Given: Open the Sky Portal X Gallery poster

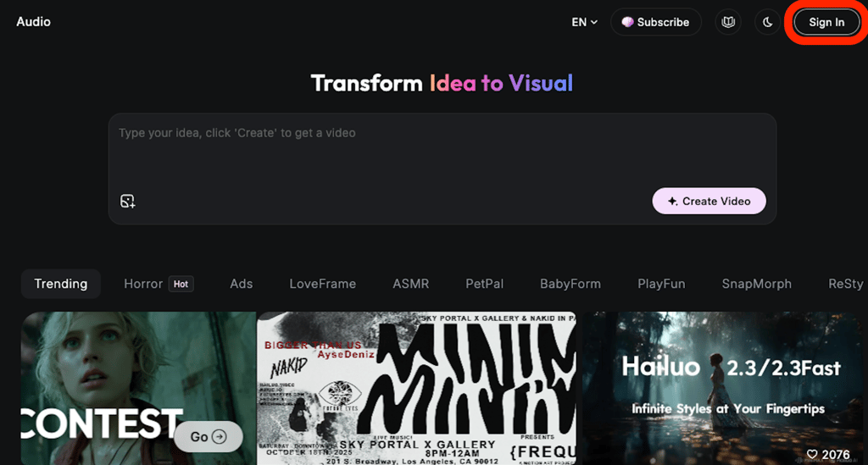Looking at the screenshot, I should pyautogui.click(x=416, y=388).
